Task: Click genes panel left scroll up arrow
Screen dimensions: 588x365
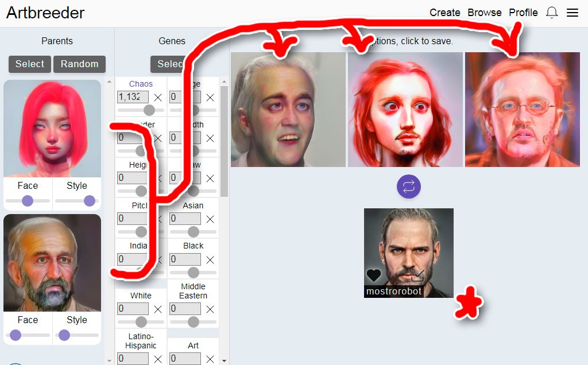Action: pos(110,81)
